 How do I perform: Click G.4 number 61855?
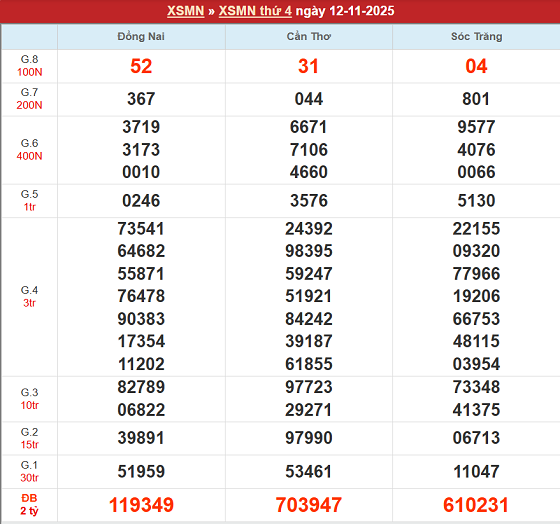pos(309,364)
